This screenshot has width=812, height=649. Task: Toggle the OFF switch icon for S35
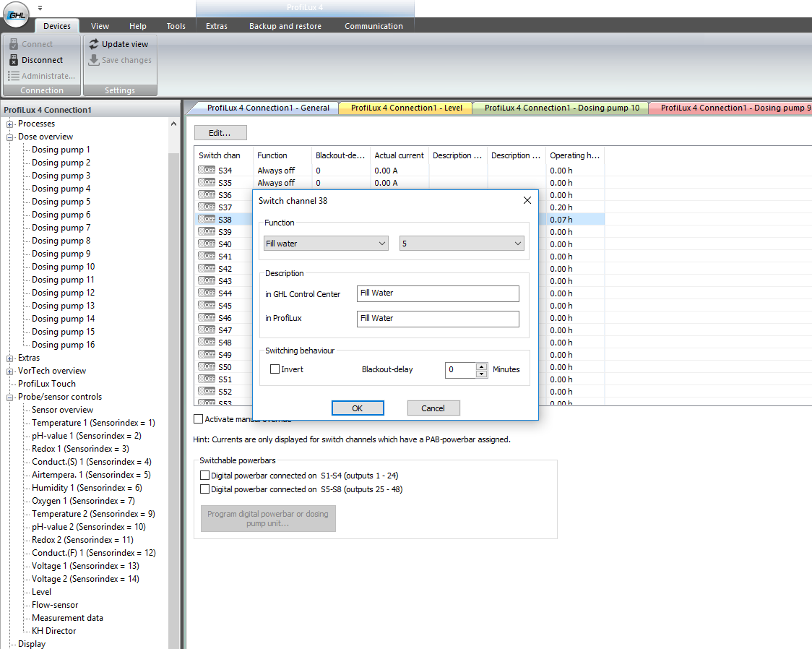coord(207,182)
